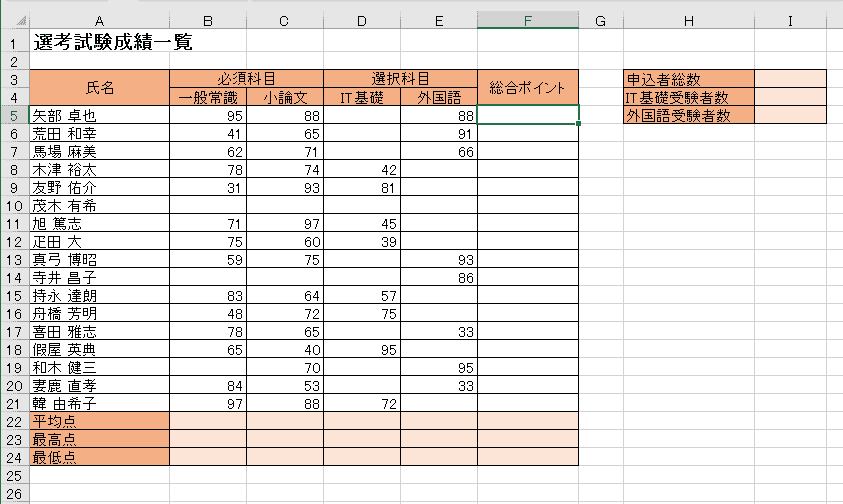The image size is (843, 504).
Task: Click name cell 舟橋 芳明
Action: point(99,314)
